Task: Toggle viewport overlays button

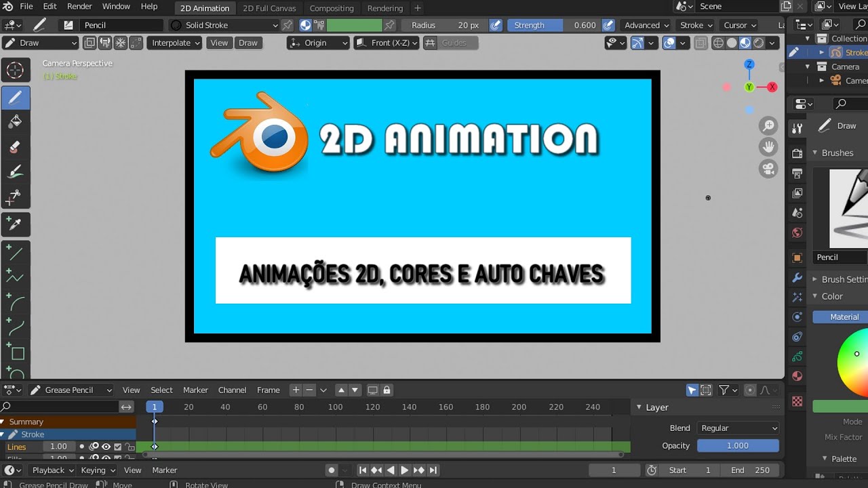Action: [x=669, y=43]
